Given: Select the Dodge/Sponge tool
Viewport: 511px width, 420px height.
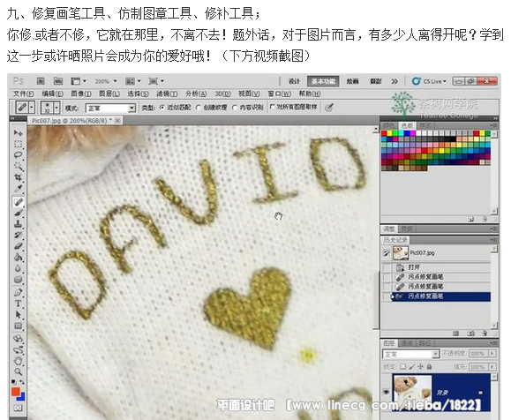Looking at the screenshot, I should coord(18,279).
